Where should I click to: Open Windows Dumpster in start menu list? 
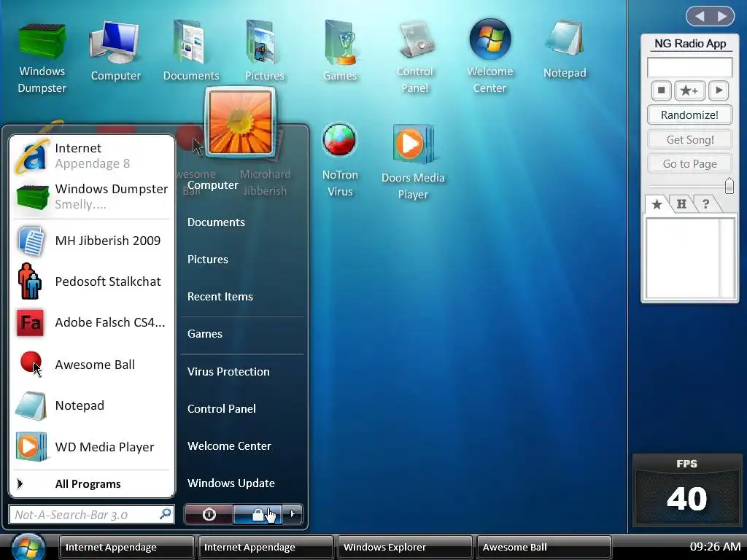click(92, 196)
